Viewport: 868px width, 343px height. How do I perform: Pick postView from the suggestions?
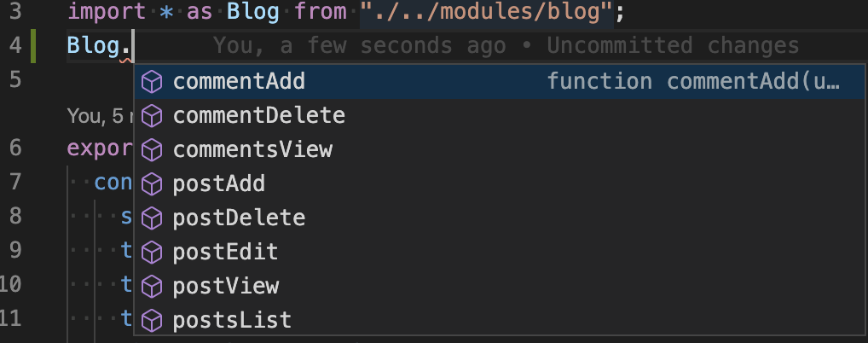coord(501,287)
